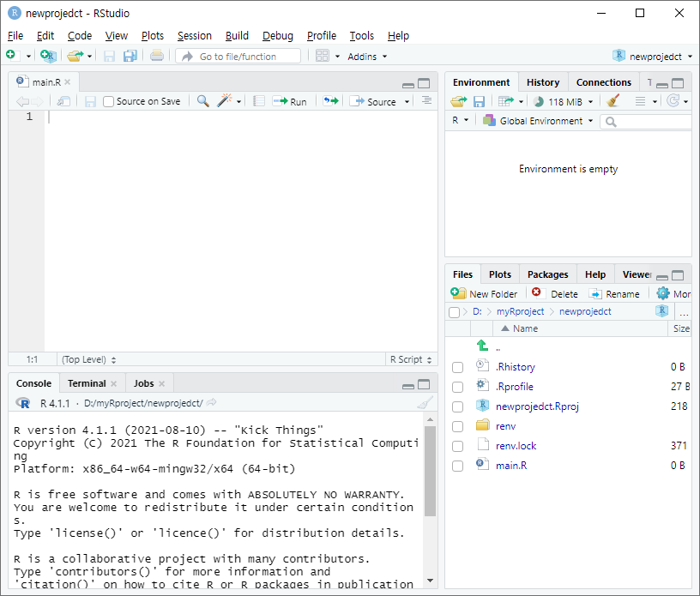
Task: Click the Save all documents icon
Action: [x=130, y=56]
